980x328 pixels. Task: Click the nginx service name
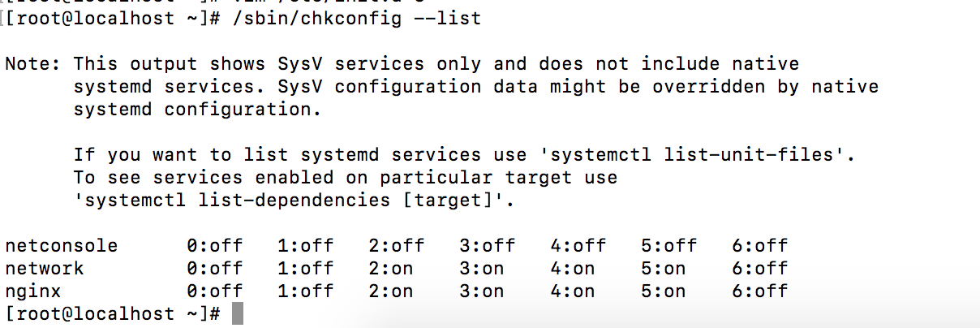coord(33,291)
